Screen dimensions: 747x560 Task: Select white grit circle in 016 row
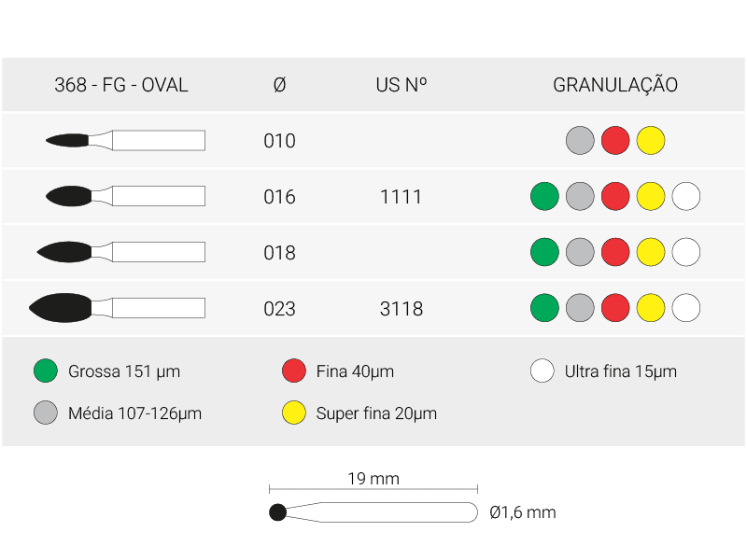click(x=686, y=196)
